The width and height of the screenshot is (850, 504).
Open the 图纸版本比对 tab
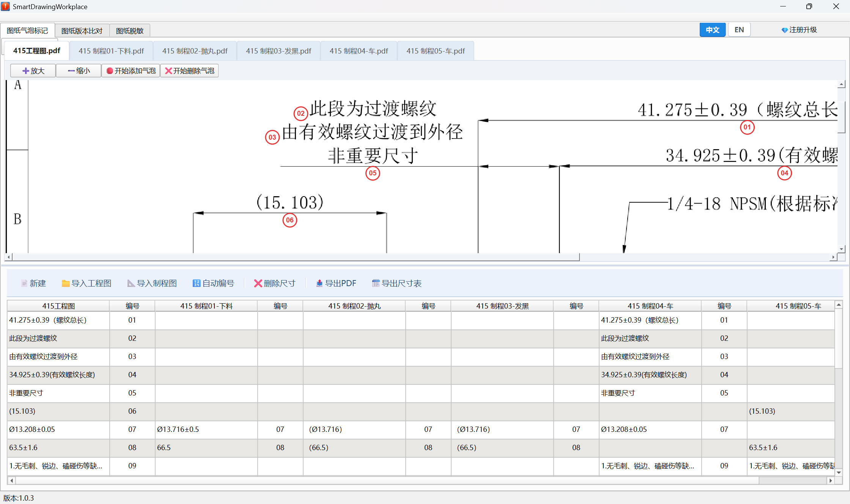[82, 30]
